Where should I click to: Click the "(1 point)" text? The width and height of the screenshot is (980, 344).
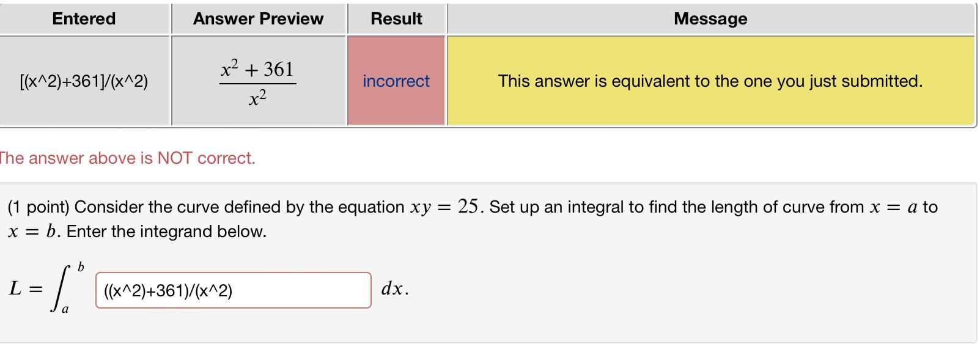39,207
